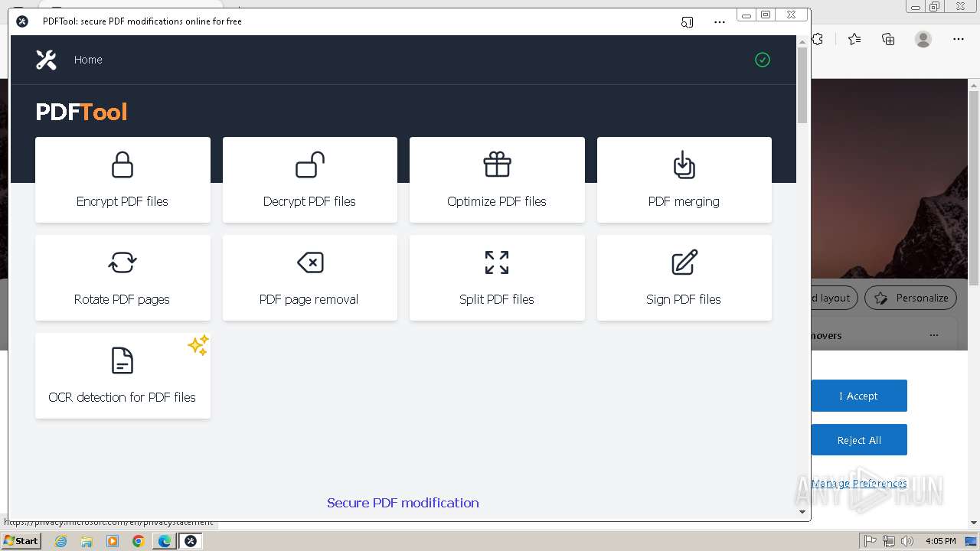Click I Accept in Edge window
Screen dimensions: 980x551
coord(859,396)
